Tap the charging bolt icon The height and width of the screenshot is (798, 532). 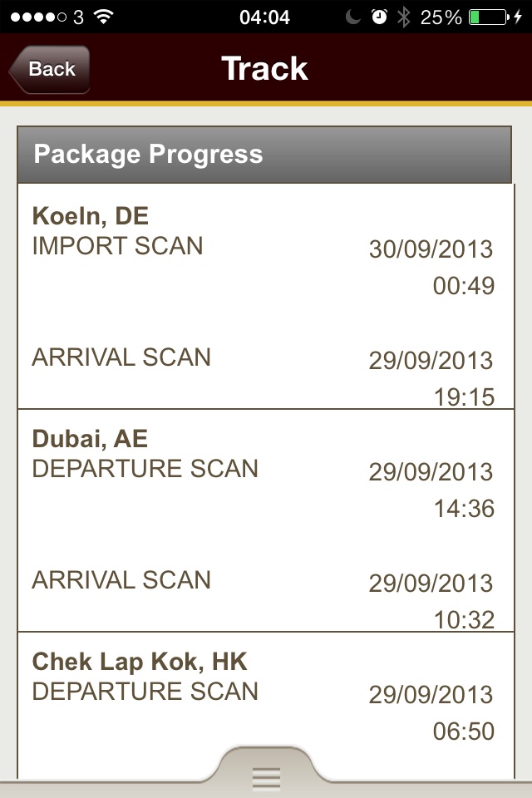coord(518,17)
